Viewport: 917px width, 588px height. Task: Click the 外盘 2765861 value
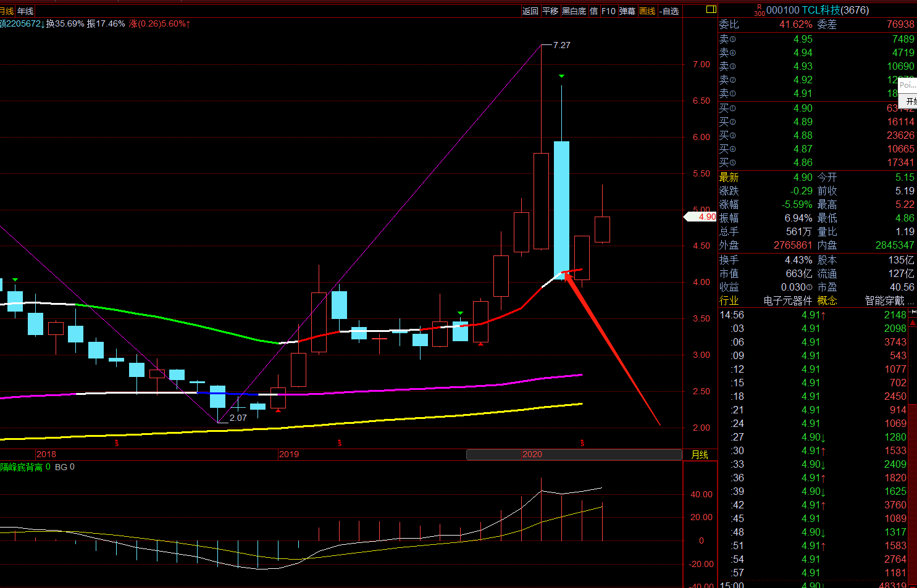coord(793,245)
